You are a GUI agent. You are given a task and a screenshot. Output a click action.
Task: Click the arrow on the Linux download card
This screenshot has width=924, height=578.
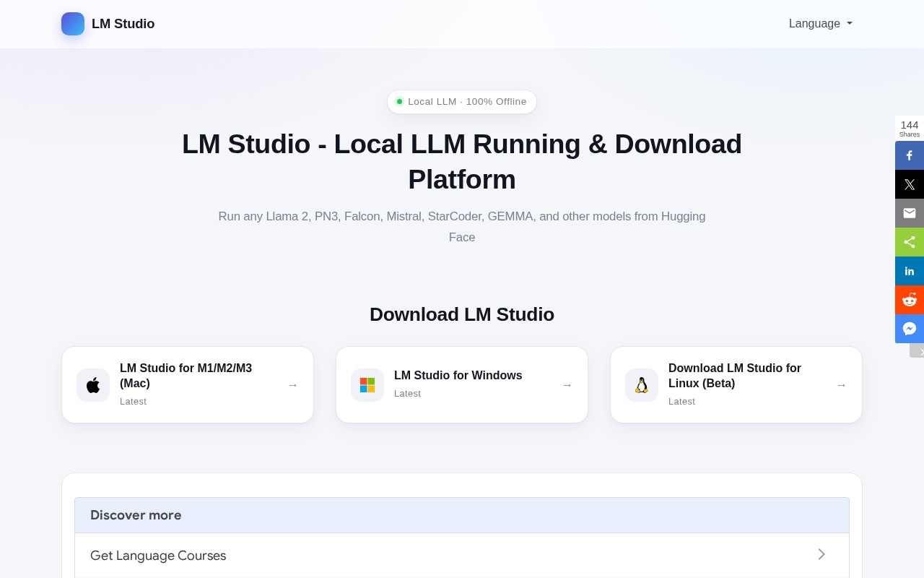[841, 385]
